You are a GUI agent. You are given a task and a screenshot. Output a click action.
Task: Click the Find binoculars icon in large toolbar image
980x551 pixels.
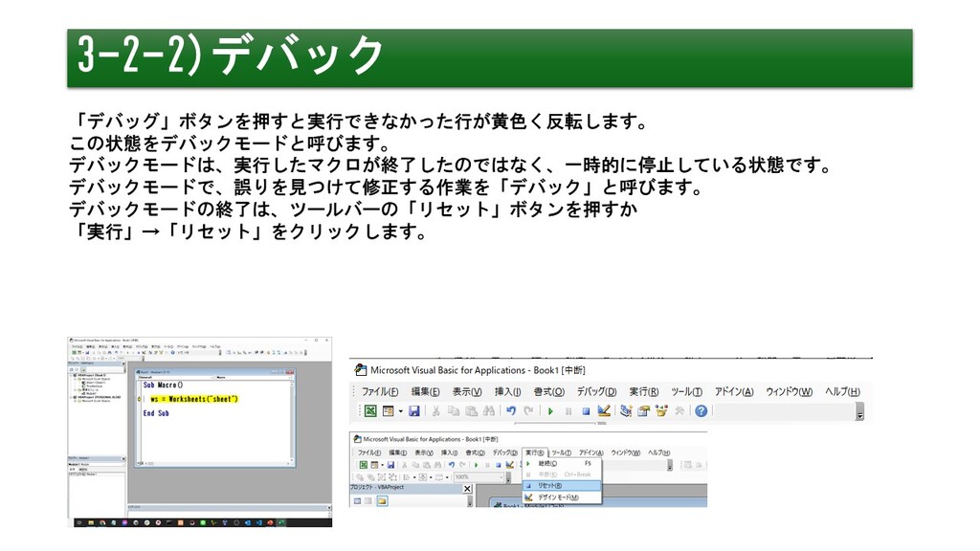pyautogui.click(x=488, y=410)
